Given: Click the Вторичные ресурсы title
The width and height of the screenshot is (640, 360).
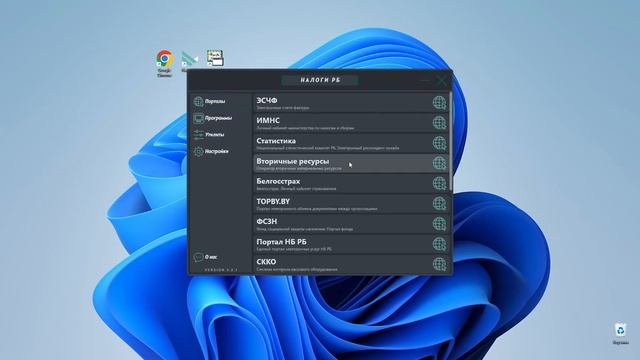Looking at the screenshot, I should click(x=293, y=161).
